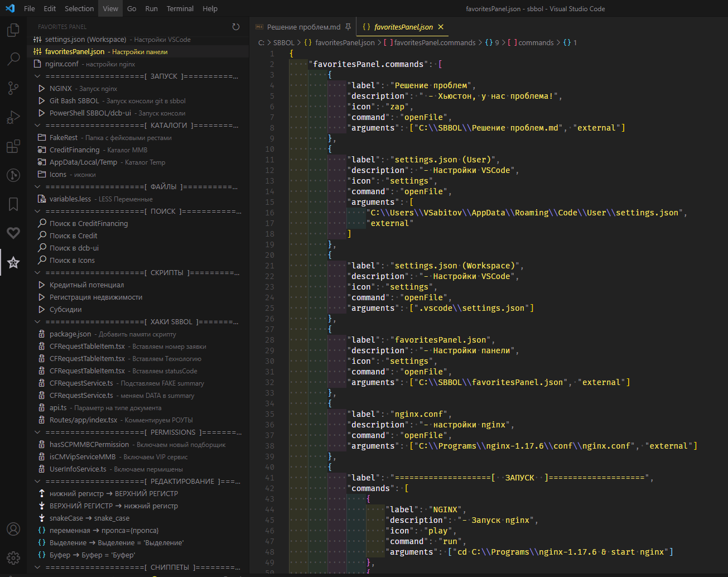
Task: Select the Favorites Panel star icon
Action: (13, 262)
